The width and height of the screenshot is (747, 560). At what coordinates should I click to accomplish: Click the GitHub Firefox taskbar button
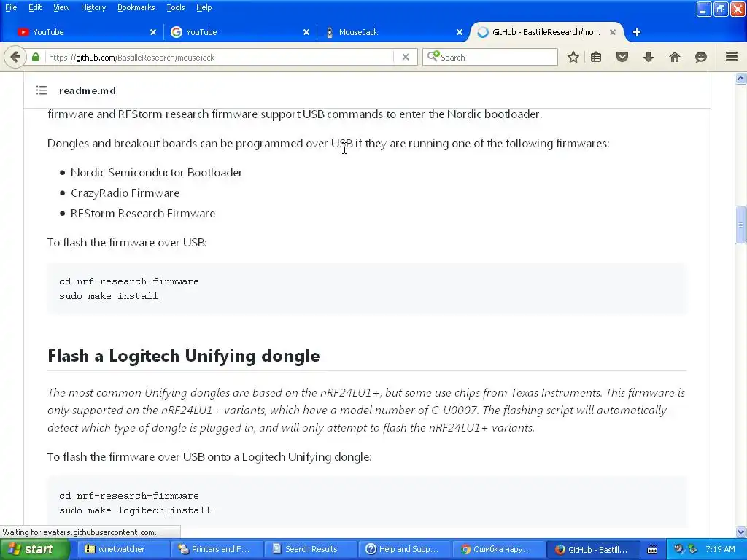click(x=593, y=549)
